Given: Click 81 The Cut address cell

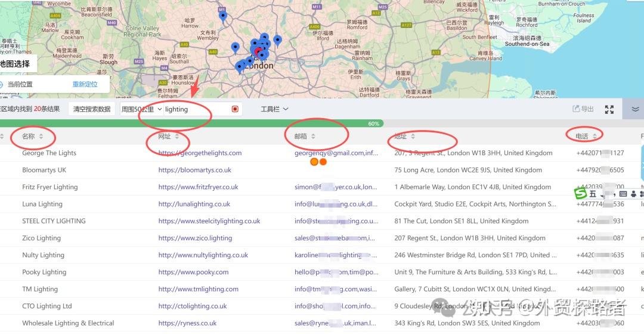Looking at the screenshot, I should (x=461, y=221).
